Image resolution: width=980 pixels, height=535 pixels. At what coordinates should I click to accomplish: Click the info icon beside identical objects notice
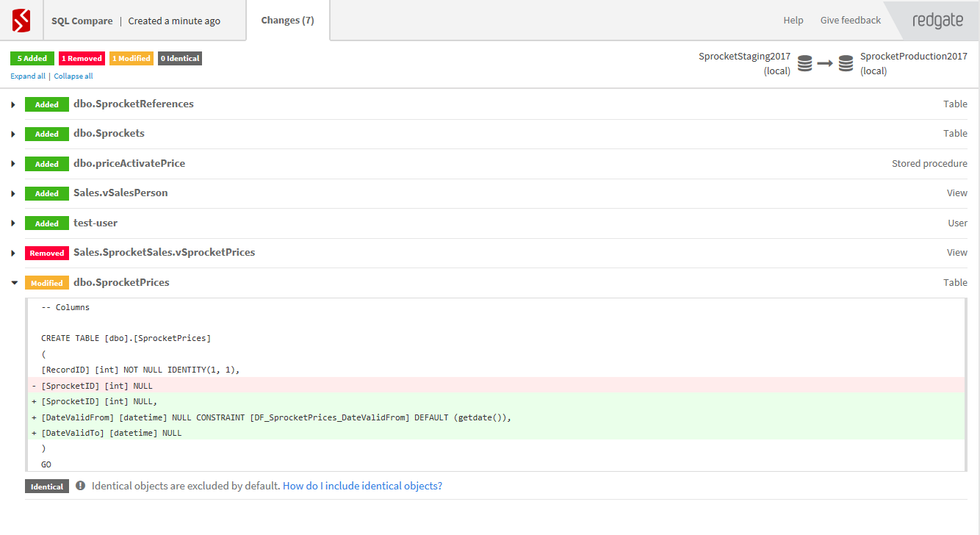(80, 486)
